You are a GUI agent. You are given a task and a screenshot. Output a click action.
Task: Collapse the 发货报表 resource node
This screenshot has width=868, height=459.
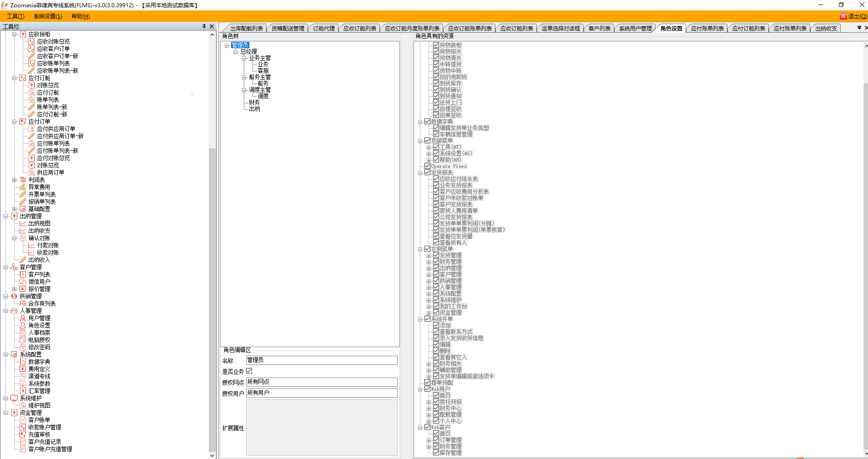420,173
